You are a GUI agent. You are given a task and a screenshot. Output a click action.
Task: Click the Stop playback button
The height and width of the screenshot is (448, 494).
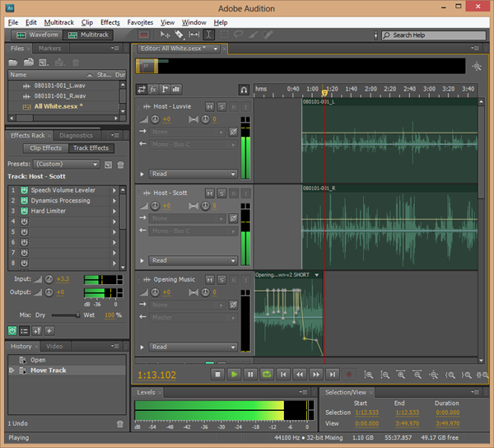click(x=217, y=374)
